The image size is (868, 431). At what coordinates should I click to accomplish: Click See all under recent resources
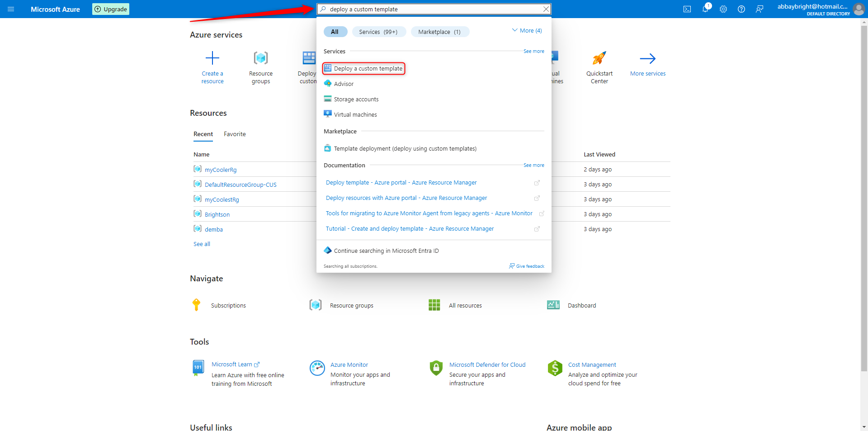click(x=202, y=244)
